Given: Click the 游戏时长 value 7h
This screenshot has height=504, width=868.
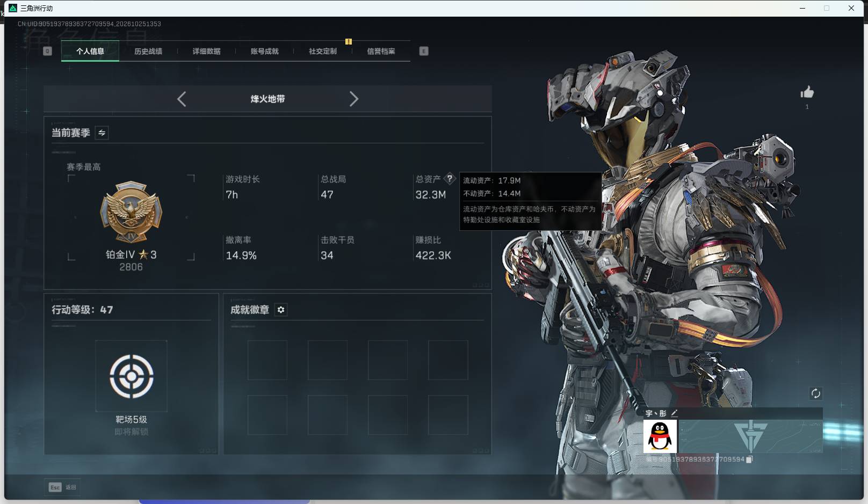Looking at the screenshot, I should click(x=232, y=195).
